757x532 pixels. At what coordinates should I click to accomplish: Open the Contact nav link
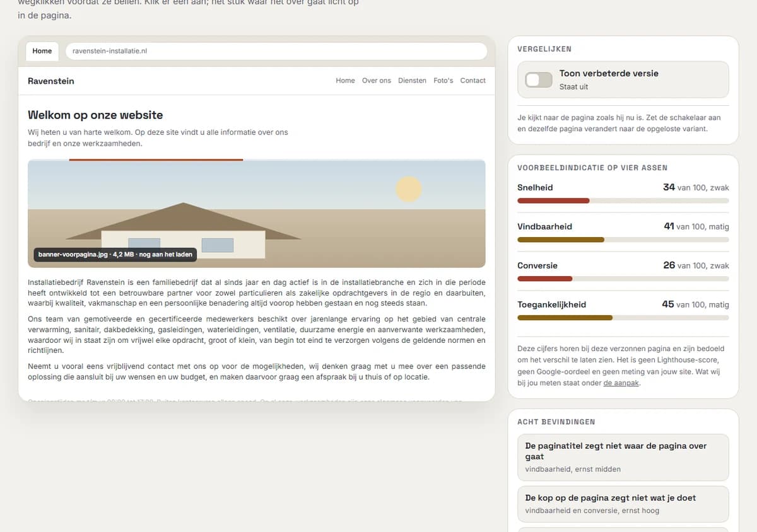coord(473,81)
